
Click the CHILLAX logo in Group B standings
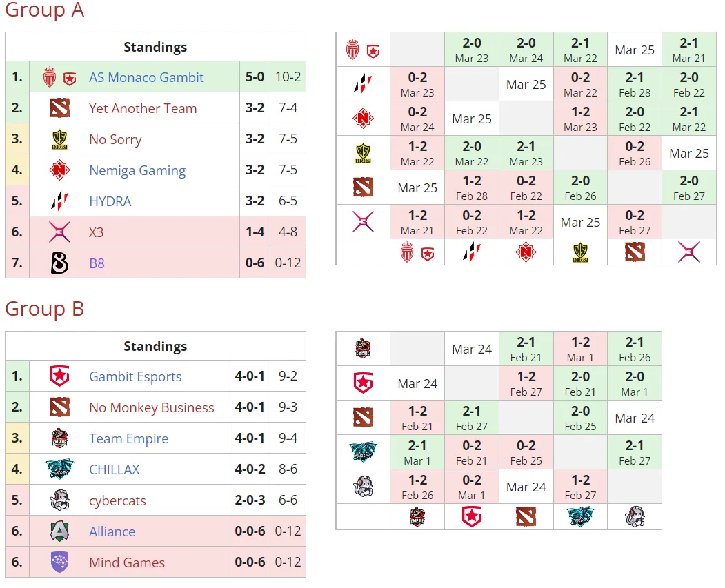tap(59, 469)
